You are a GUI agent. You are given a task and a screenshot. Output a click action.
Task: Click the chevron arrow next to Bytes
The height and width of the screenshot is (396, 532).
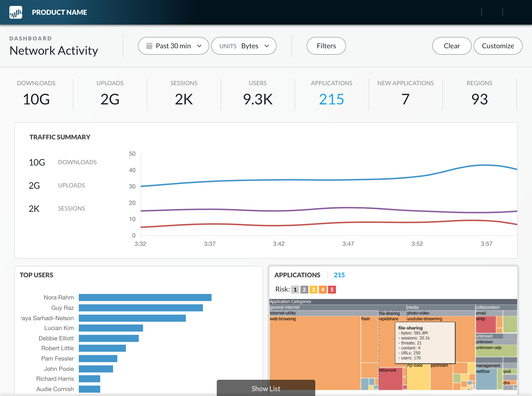coord(267,46)
